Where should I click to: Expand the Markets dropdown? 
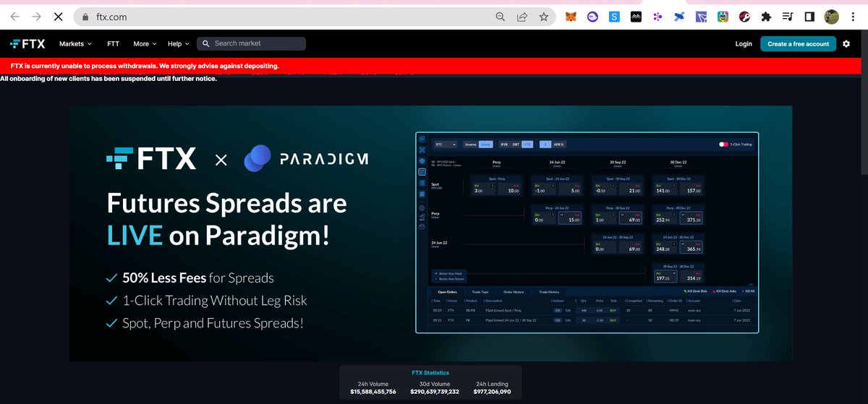coord(76,43)
